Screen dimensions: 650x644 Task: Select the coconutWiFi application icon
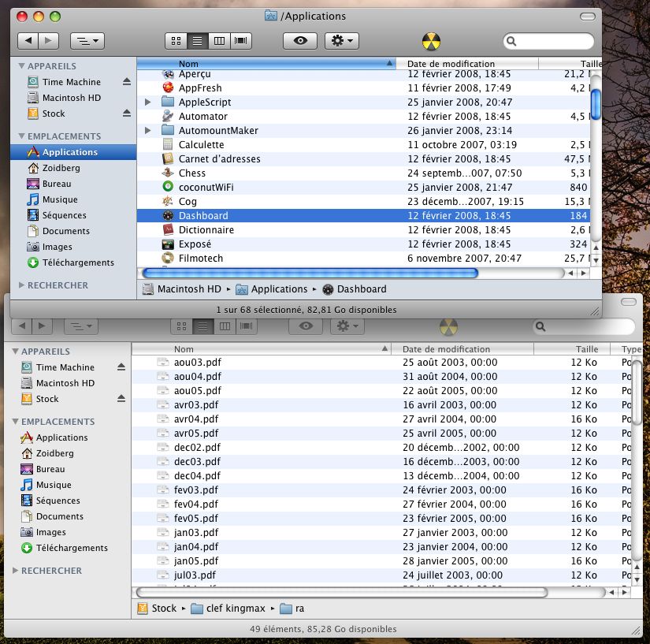click(168, 187)
